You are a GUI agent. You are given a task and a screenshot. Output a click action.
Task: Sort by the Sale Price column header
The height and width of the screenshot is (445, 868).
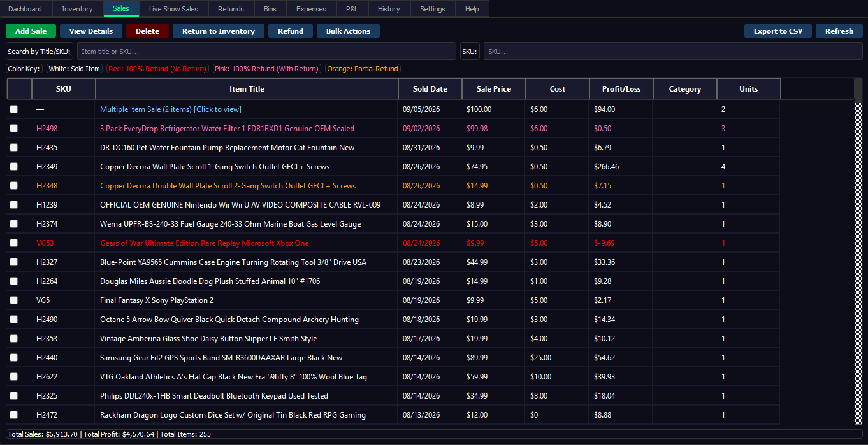[x=494, y=89]
